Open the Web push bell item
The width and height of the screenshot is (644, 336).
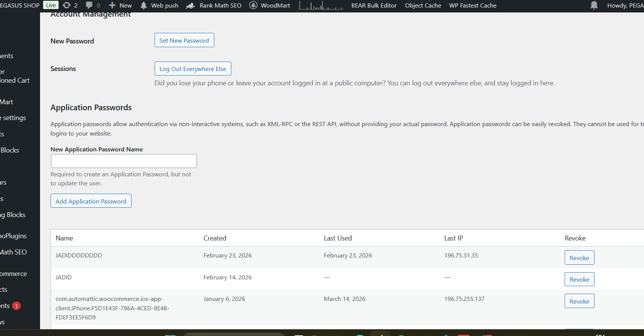point(159,5)
